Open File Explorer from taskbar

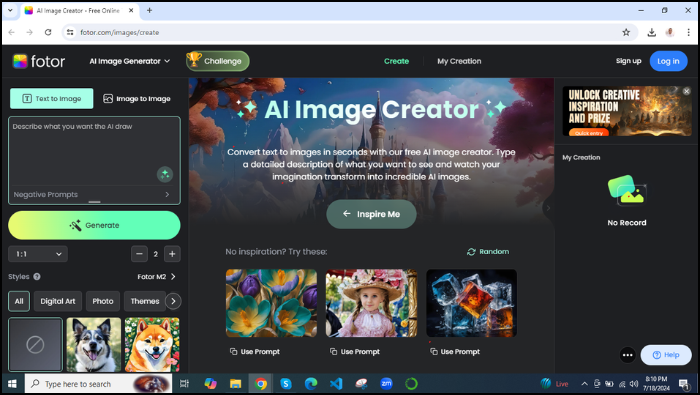point(235,384)
